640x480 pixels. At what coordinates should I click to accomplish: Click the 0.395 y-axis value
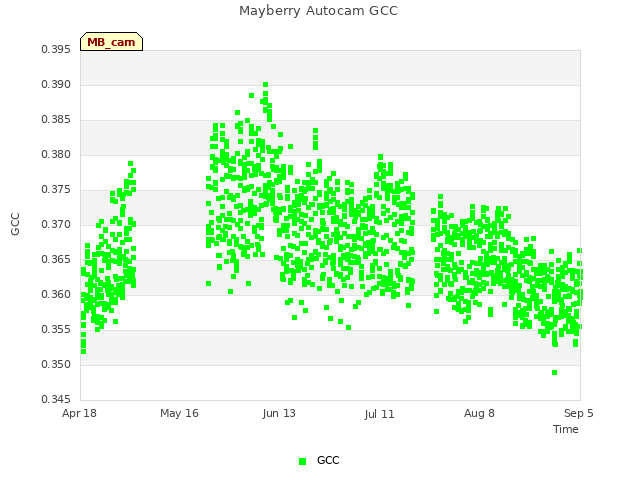tap(56, 49)
